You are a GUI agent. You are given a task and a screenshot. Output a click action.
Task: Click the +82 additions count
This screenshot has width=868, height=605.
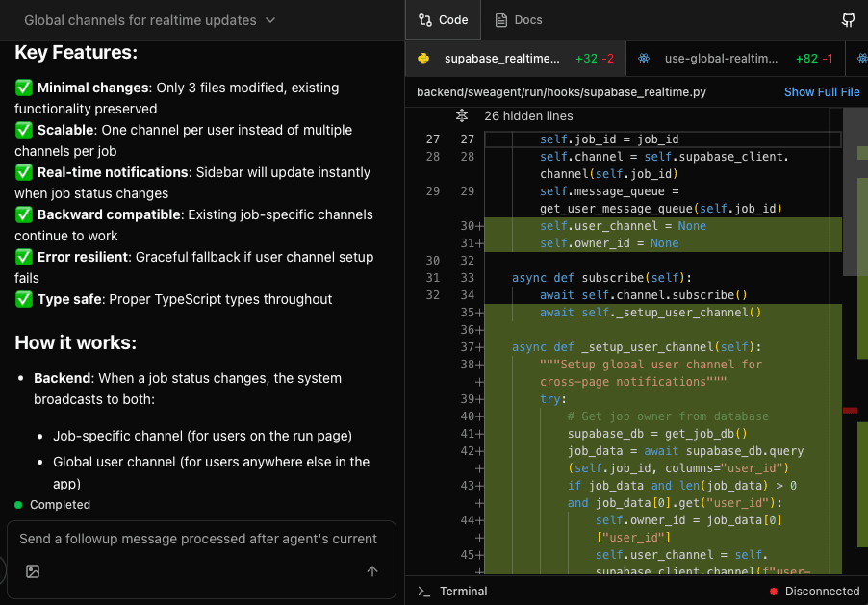pos(806,58)
